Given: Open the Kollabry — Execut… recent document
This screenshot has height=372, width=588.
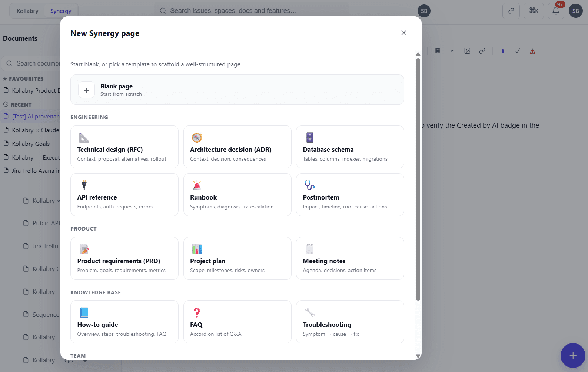Looking at the screenshot, I should click(31, 157).
